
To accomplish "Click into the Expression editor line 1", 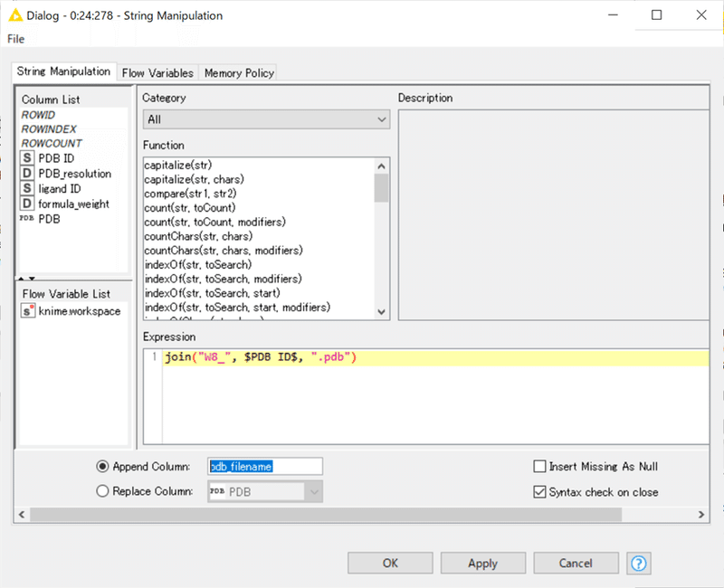I will (435, 357).
